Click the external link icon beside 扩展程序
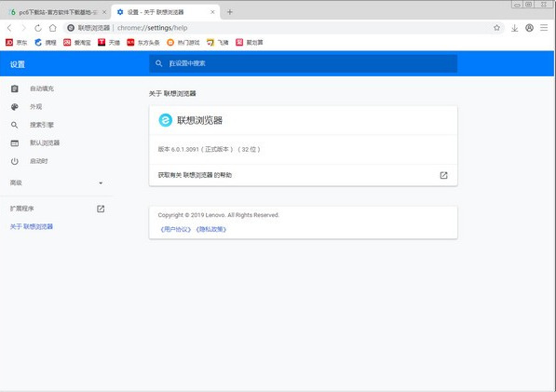This screenshot has width=556, height=392. pyautogui.click(x=101, y=209)
